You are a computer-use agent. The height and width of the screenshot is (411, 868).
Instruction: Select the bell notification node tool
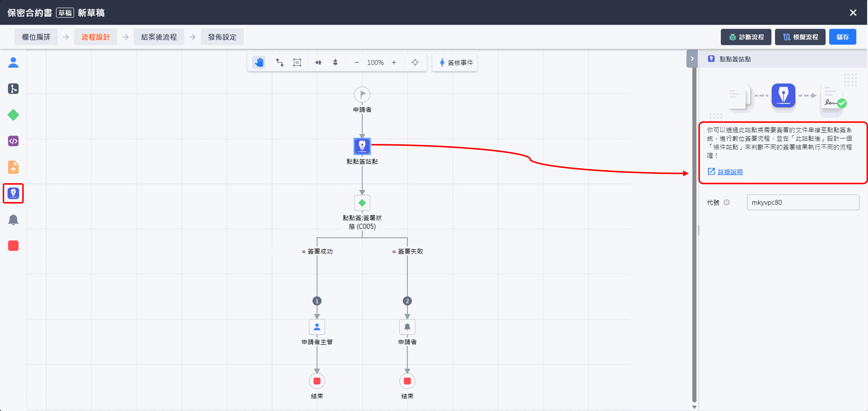pyautogui.click(x=13, y=219)
